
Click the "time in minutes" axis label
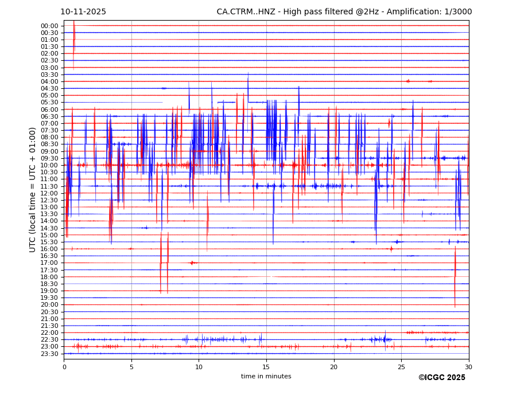click(266, 377)
